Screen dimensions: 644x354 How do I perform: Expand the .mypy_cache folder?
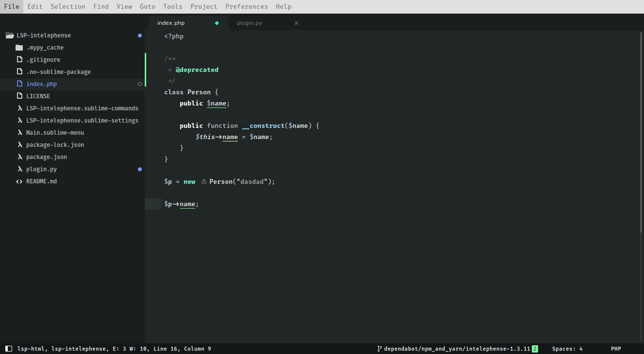(x=45, y=48)
